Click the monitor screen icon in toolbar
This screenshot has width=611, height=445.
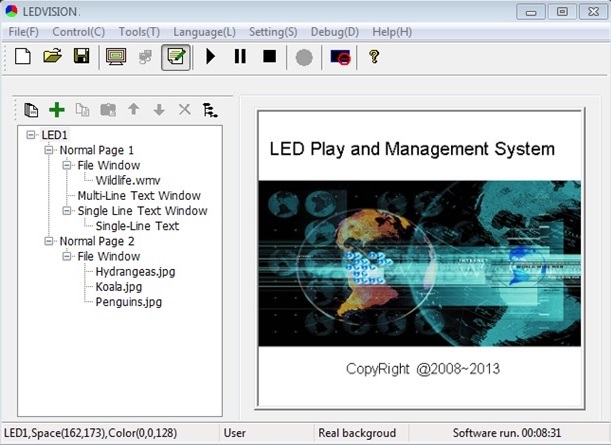click(x=116, y=57)
